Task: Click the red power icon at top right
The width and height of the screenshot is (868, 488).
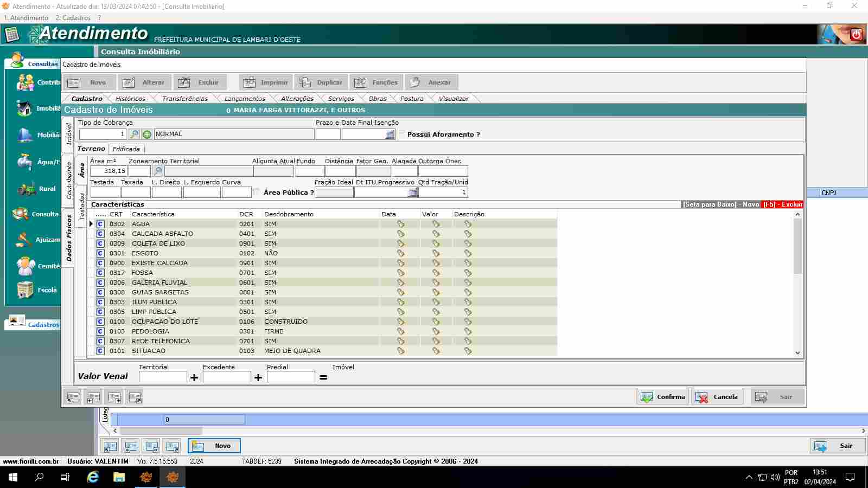Action: point(856,35)
